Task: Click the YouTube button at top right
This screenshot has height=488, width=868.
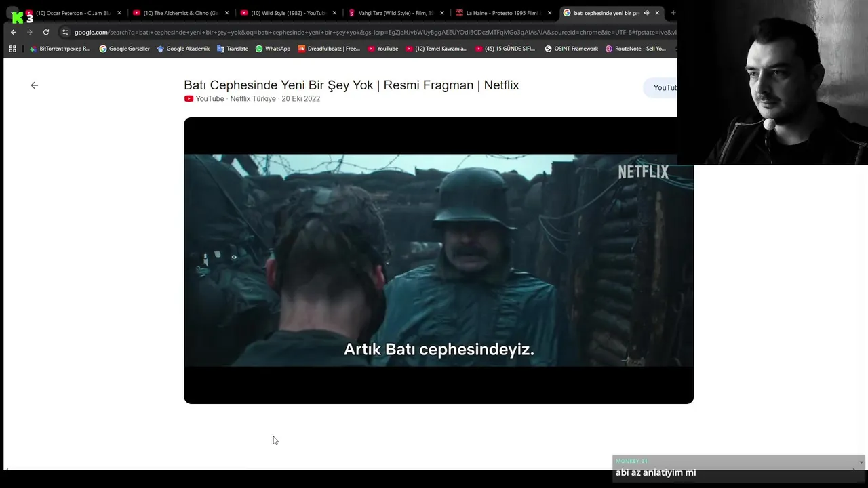Action: click(661, 87)
